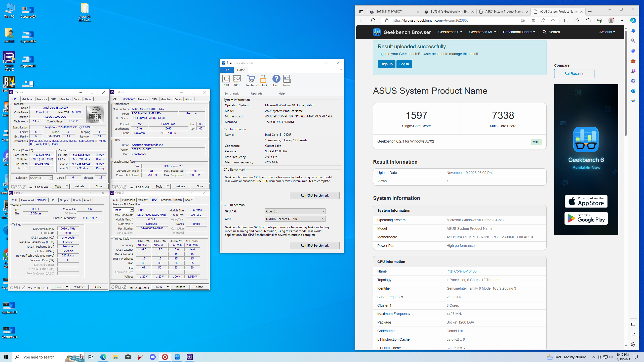Click Validate in CPU-Z SPD window
This screenshot has height=362, width=644.
click(x=180, y=287)
